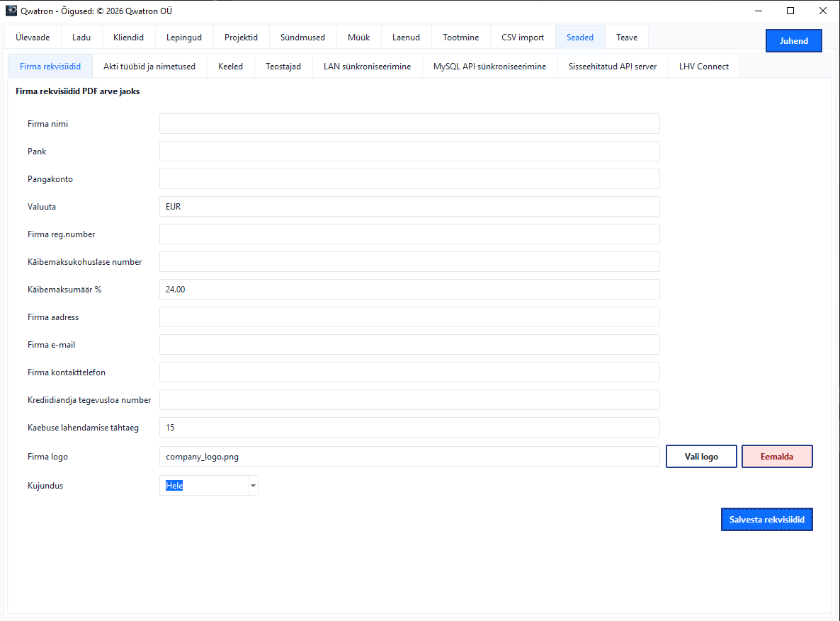Open Akti tüübid ja nimetused sub-tab
840x621 pixels.
(149, 67)
